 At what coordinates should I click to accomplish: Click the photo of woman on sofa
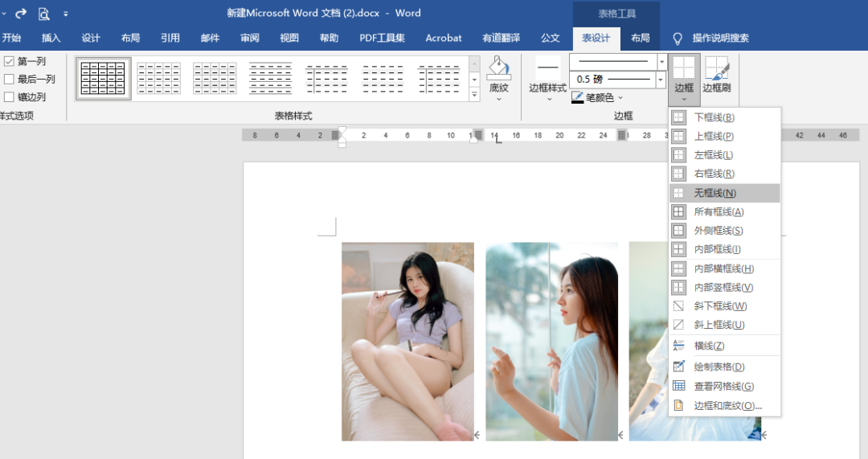pos(408,342)
